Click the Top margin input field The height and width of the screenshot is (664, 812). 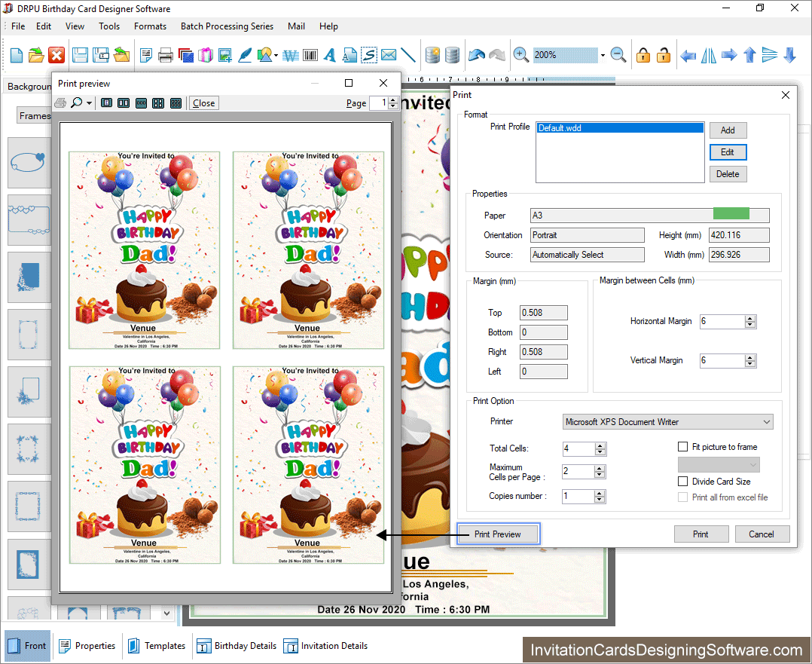(544, 313)
